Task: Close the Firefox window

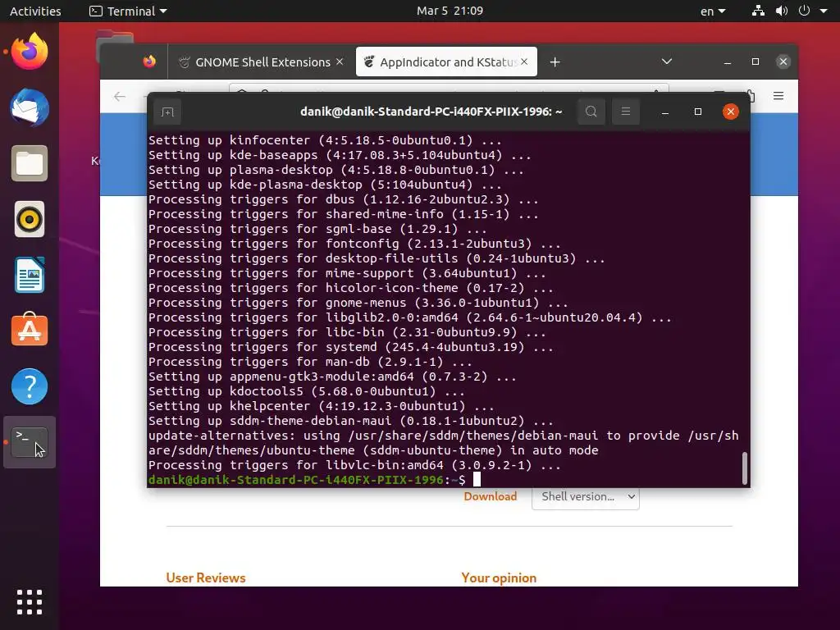Action: (783, 62)
